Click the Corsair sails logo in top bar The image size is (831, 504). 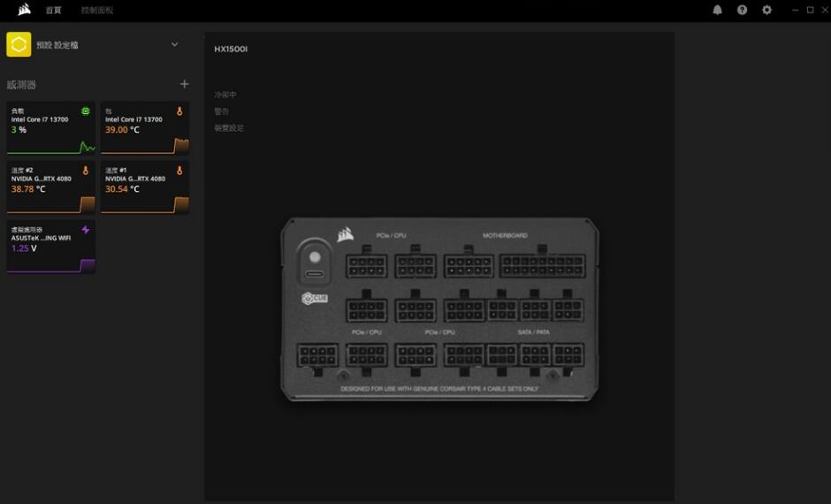(24, 10)
